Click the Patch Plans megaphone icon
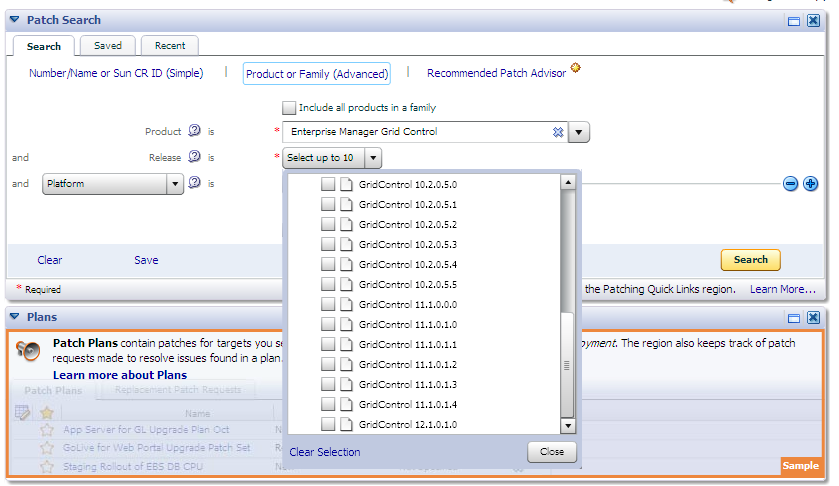 point(28,350)
